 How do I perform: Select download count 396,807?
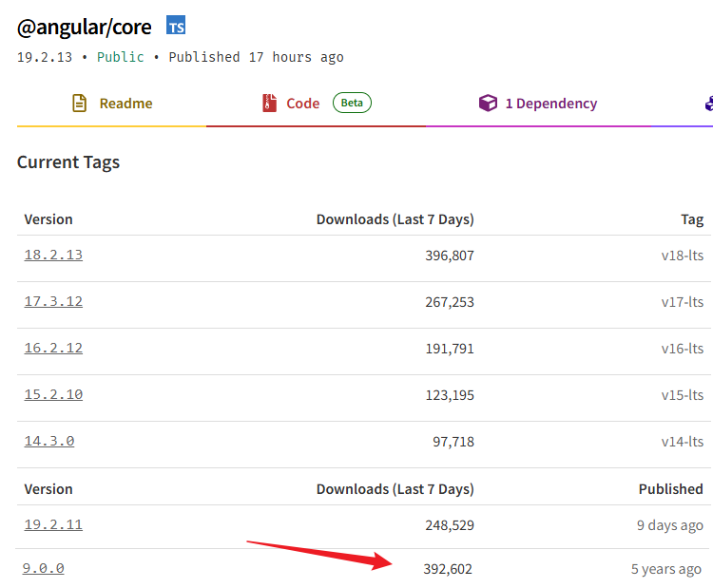click(x=450, y=256)
